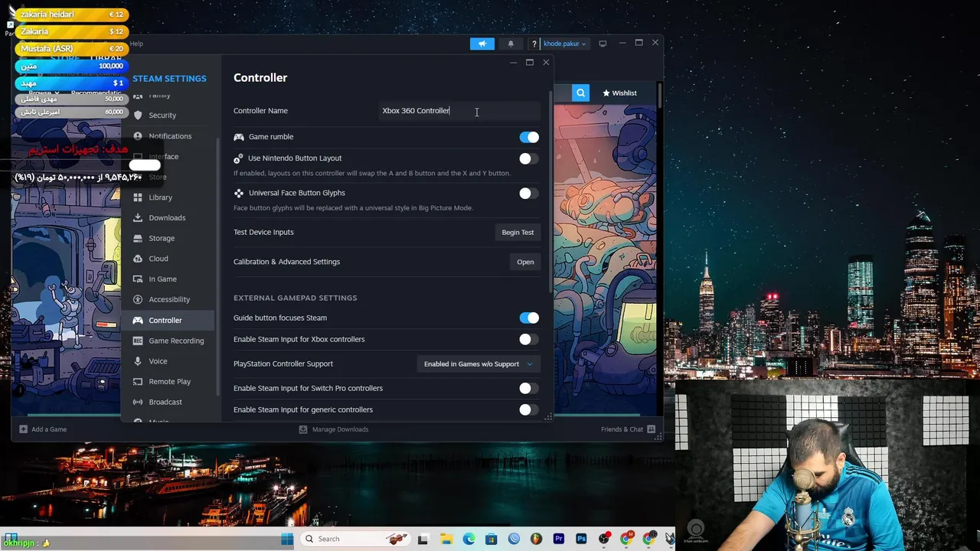Select the Remote Play screen icon

point(138,381)
